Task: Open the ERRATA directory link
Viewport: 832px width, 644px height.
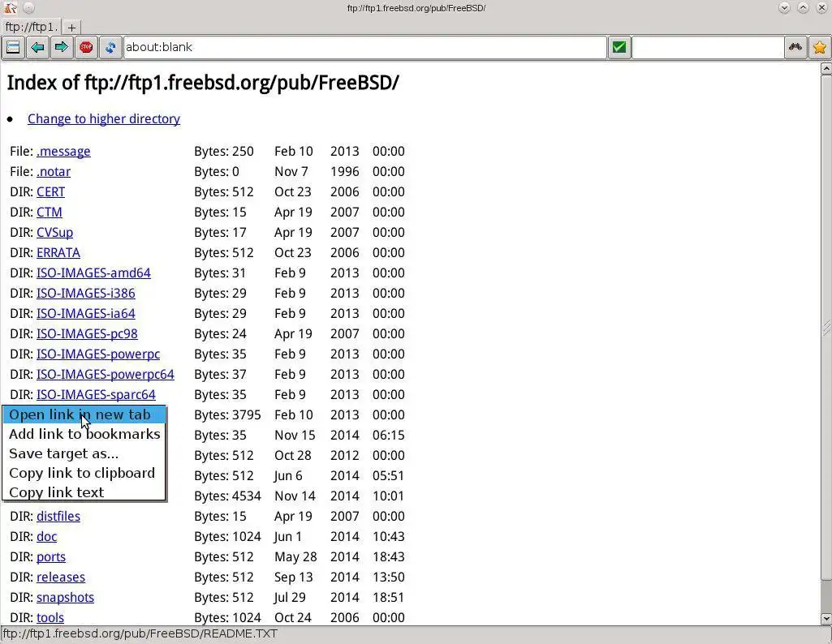Action: 58,253
